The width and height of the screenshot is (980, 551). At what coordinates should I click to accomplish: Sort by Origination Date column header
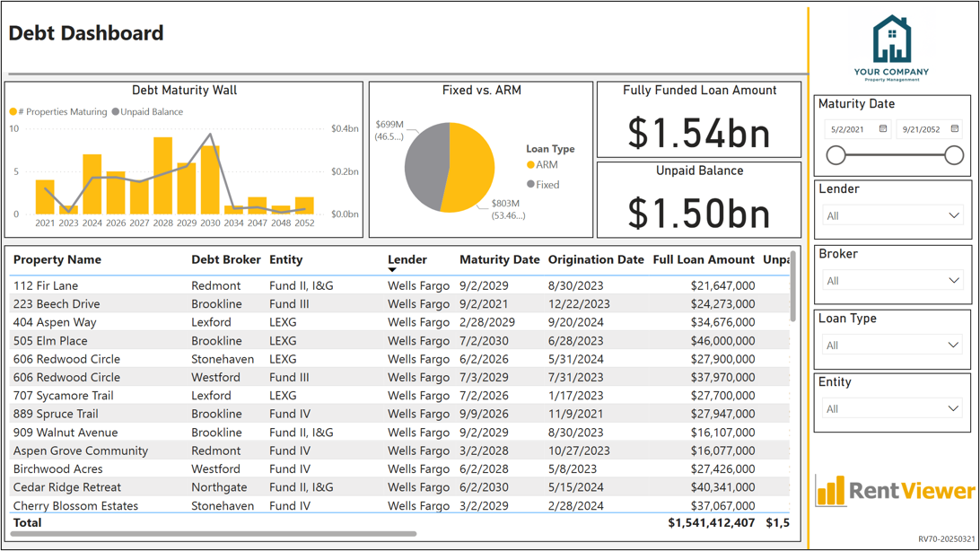[596, 260]
